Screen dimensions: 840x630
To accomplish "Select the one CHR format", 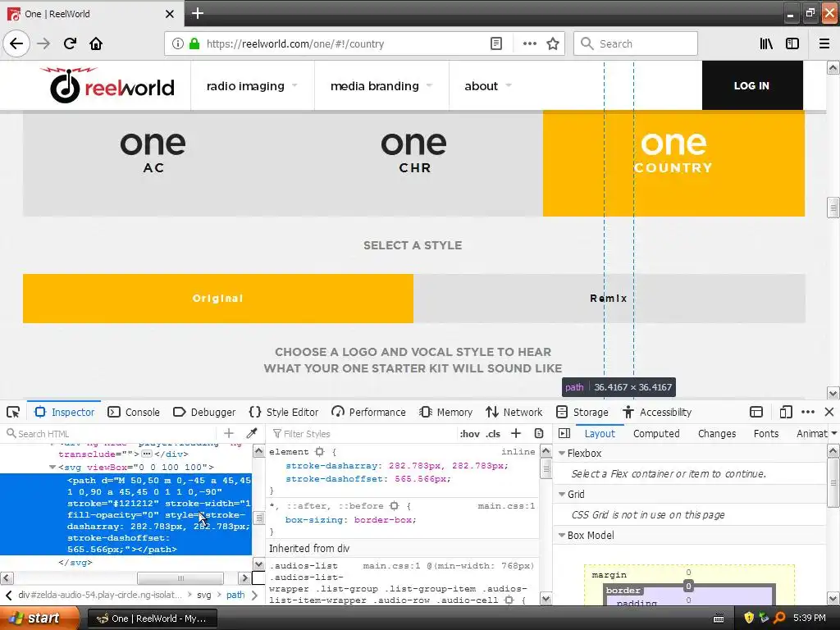I will point(413,163).
